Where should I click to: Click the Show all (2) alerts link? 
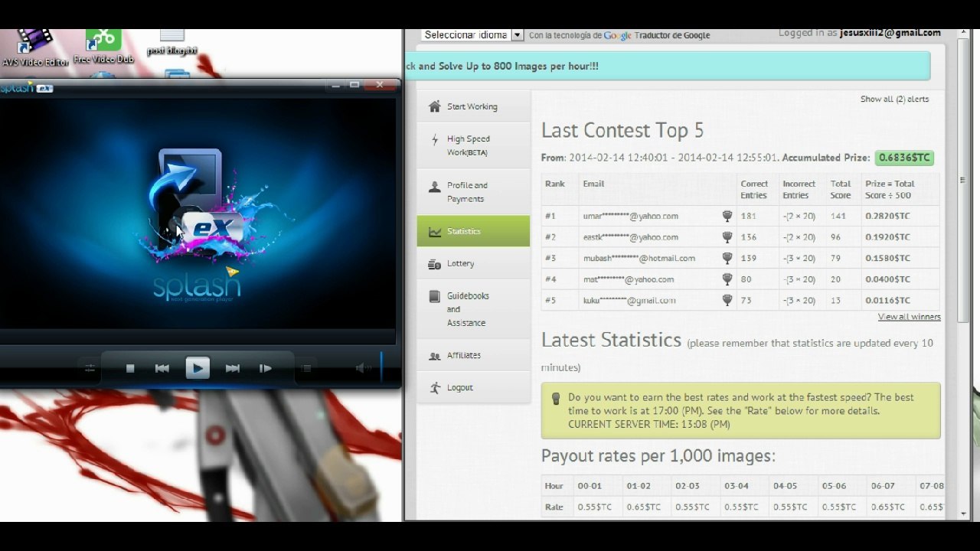click(894, 99)
